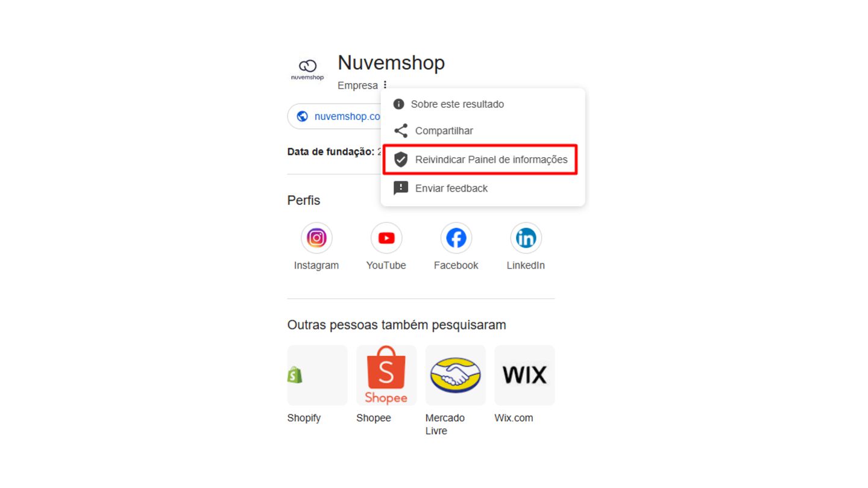
Task: Select Sobre este resultado menu entry
Action: click(x=483, y=104)
